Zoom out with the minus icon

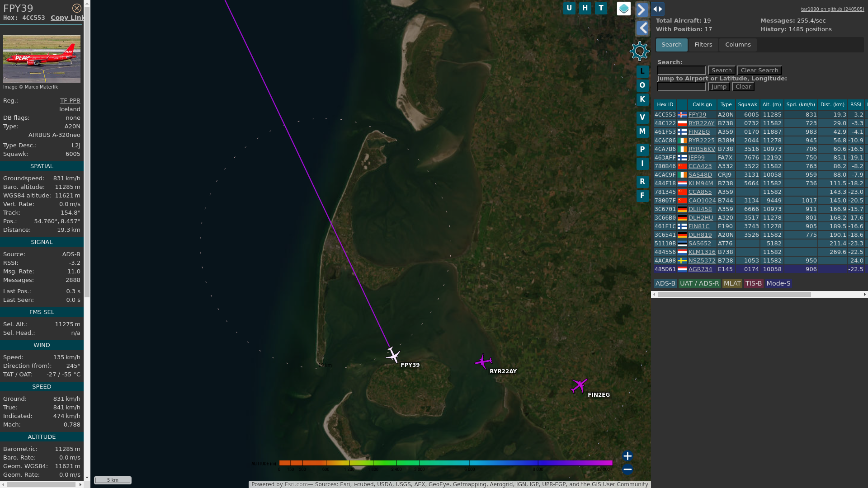pyautogui.click(x=627, y=469)
